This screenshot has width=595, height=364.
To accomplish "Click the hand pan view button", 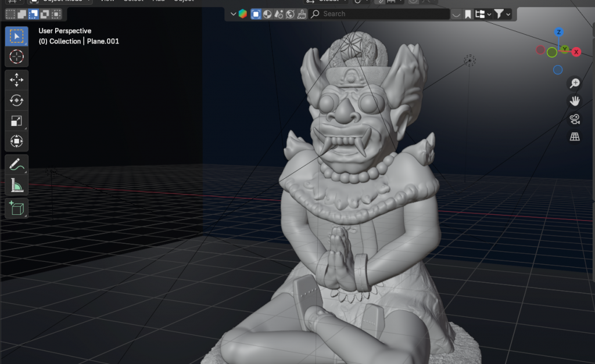I will pyautogui.click(x=575, y=101).
